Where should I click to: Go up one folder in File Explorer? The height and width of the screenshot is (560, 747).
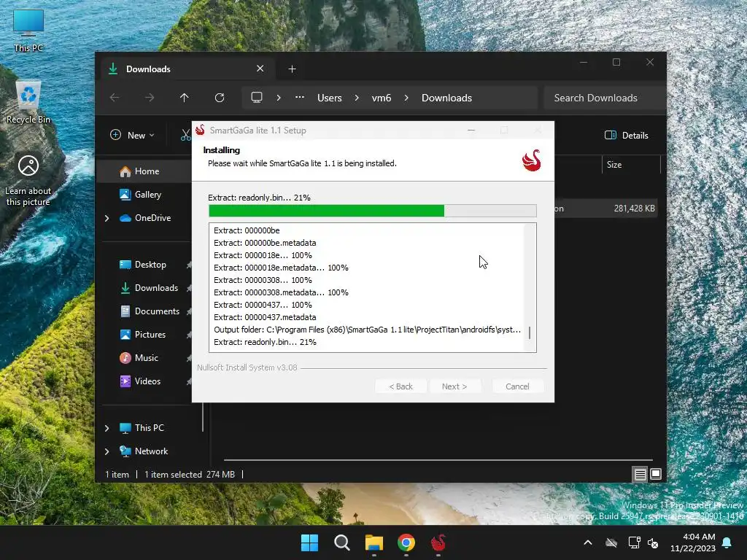pos(185,98)
